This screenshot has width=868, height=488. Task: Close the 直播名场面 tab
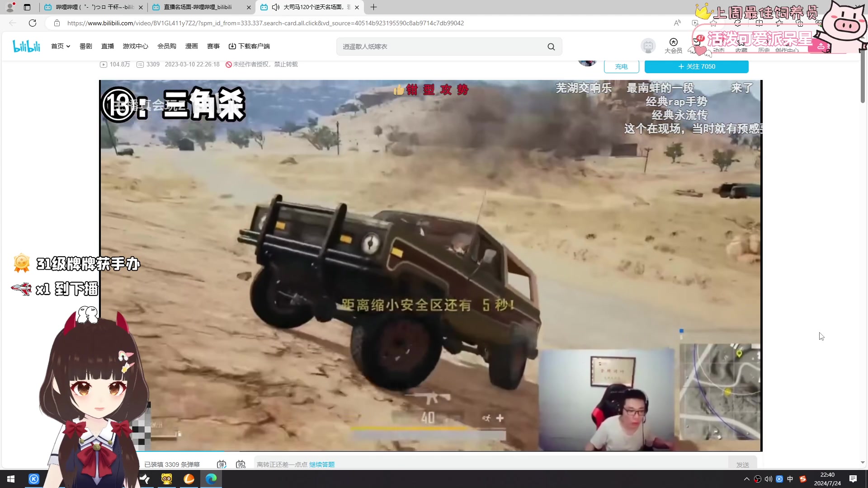point(249,7)
